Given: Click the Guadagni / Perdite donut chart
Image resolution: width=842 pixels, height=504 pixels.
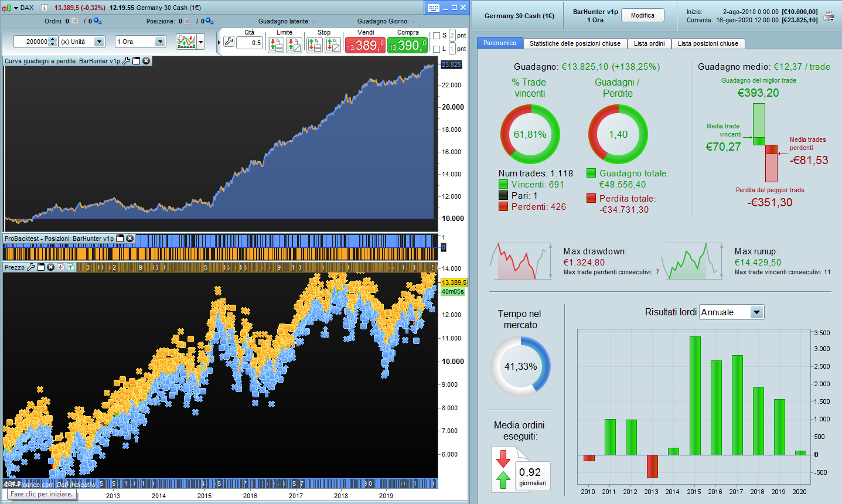Looking at the screenshot, I should pos(618,134).
